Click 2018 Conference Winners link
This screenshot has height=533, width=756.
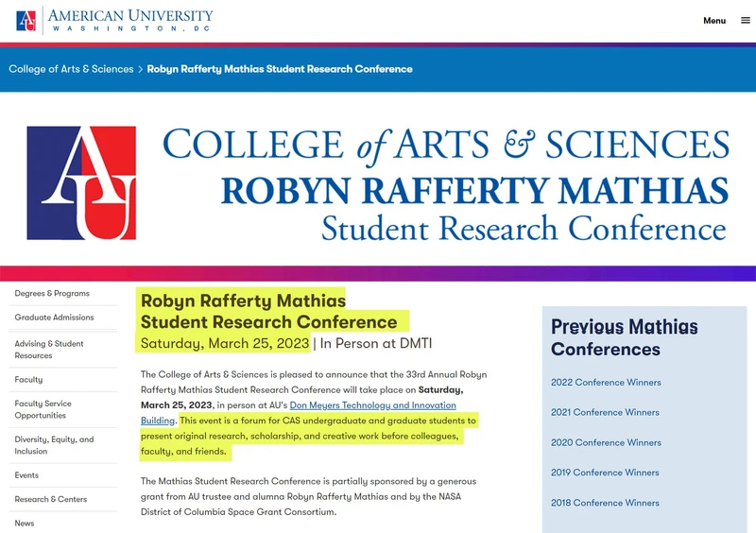pyautogui.click(x=605, y=503)
